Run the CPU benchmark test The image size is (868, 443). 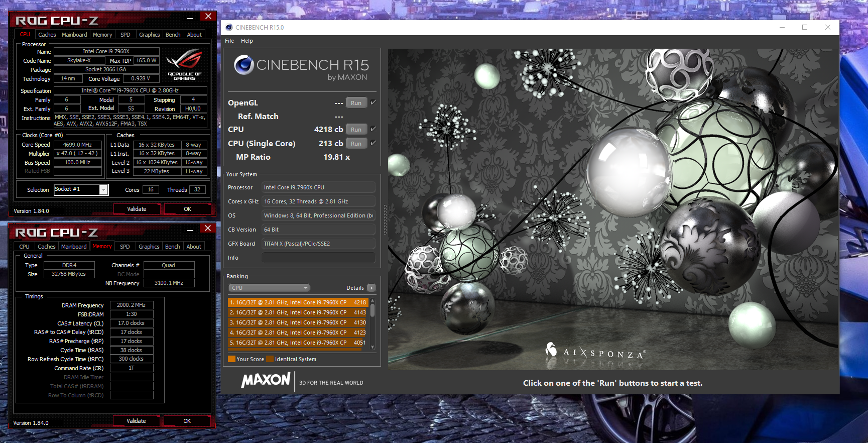tap(356, 130)
